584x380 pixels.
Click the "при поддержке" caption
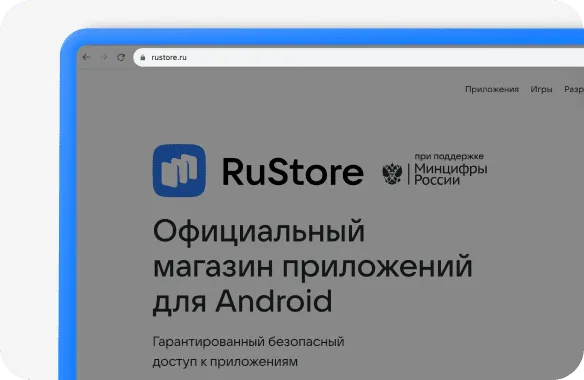tap(449, 156)
